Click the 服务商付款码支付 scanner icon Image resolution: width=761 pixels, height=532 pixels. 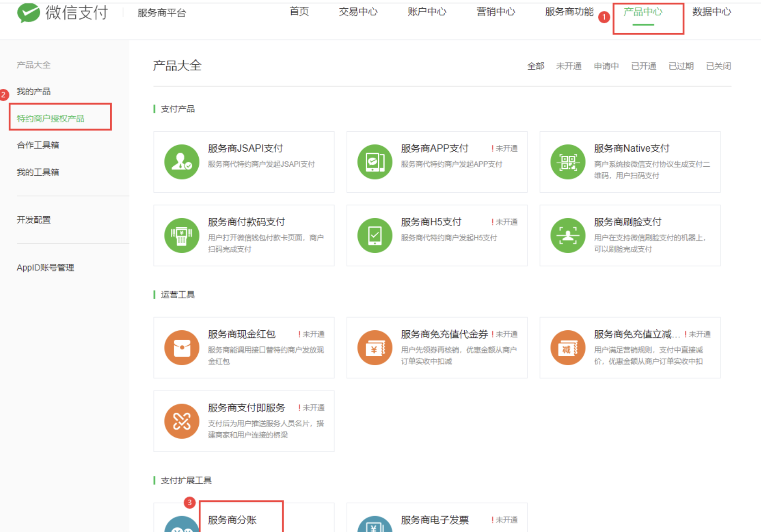tap(182, 235)
